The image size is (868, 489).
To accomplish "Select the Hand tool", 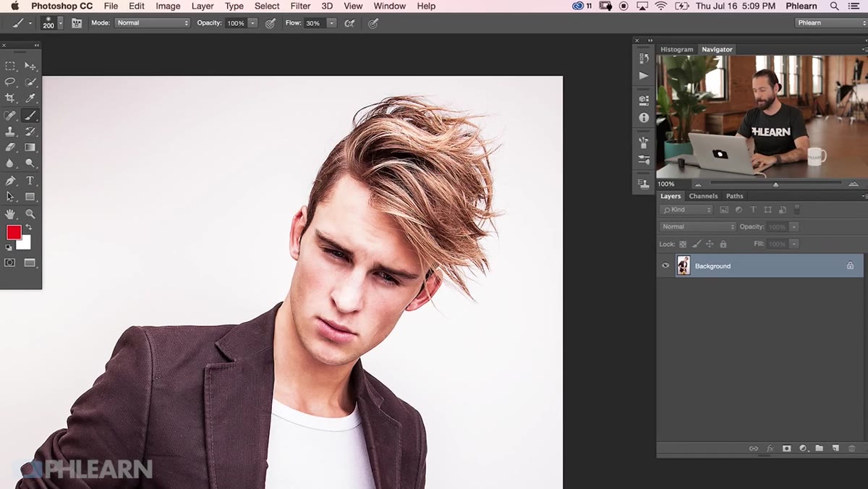I will pos(10,213).
